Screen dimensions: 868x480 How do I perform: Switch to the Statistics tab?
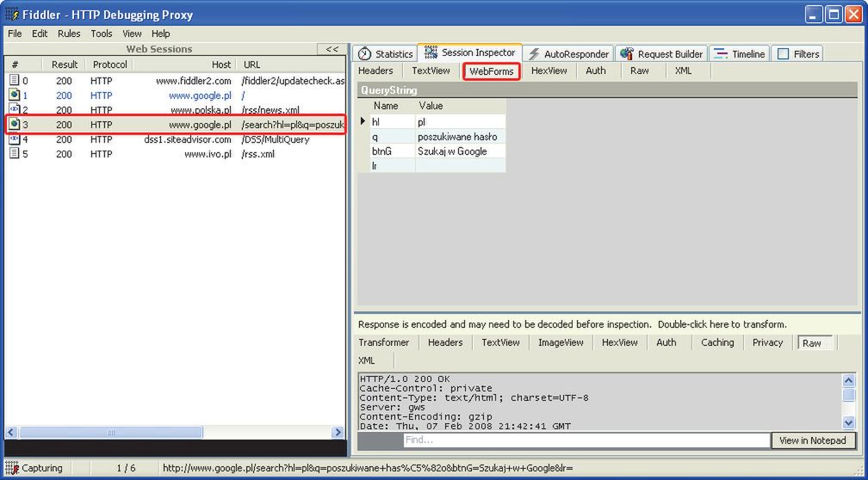click(x=385, y=53)
